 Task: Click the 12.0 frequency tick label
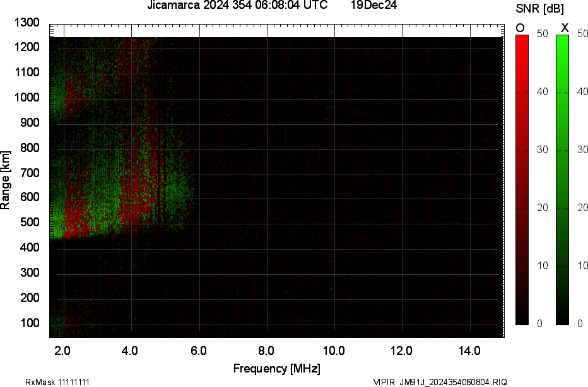(x=402, y=350)
